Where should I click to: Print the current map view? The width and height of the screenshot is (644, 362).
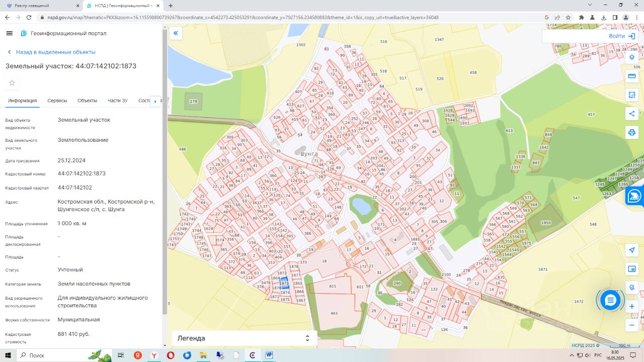point(632,133)
